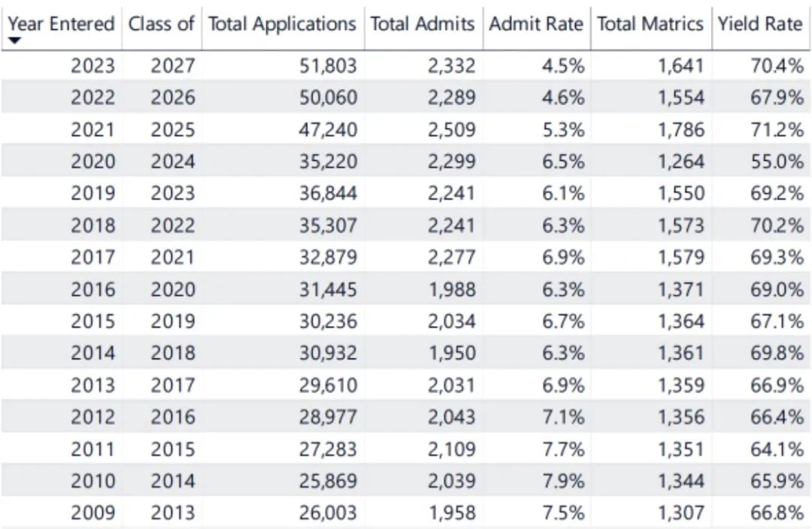This screenshot has height=529, width=812.
Task: Click the 30,236 applications cell
Action: pos(328,321)
